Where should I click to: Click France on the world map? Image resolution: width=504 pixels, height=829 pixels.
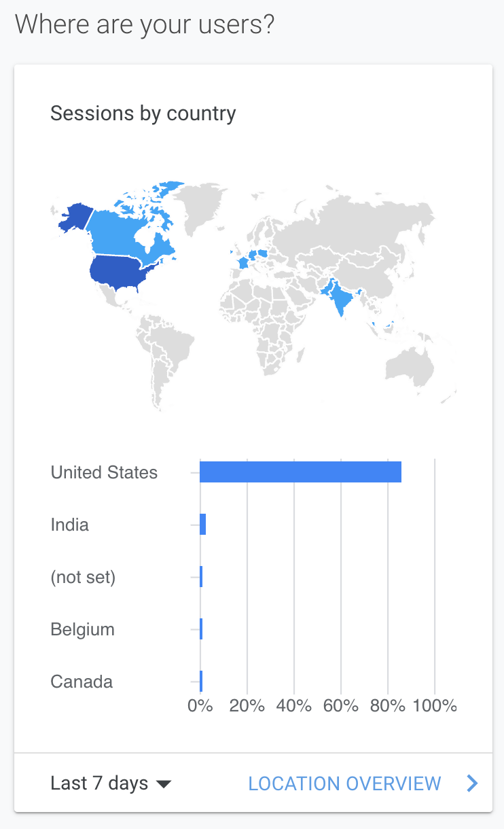241,262
